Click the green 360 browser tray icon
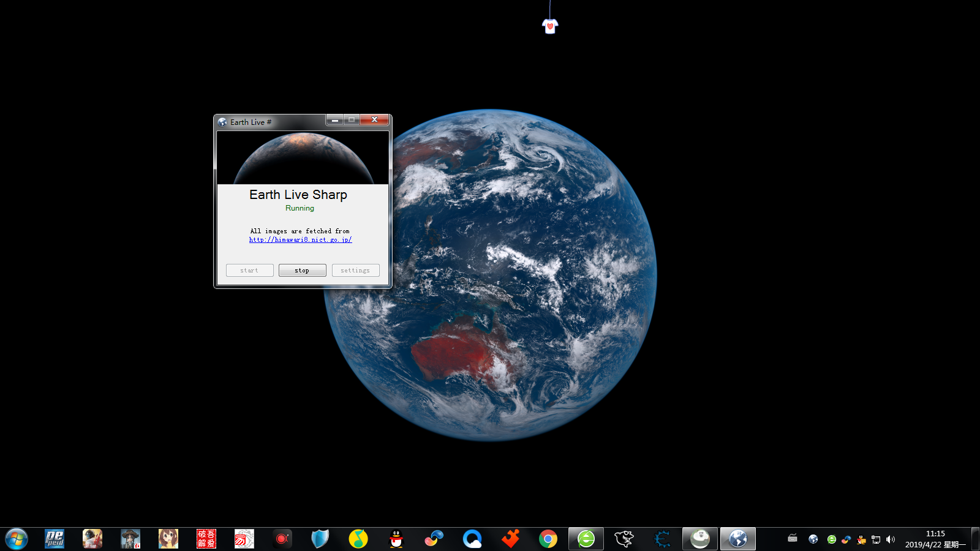Screen dimensions: 980x551 [832, 539]
